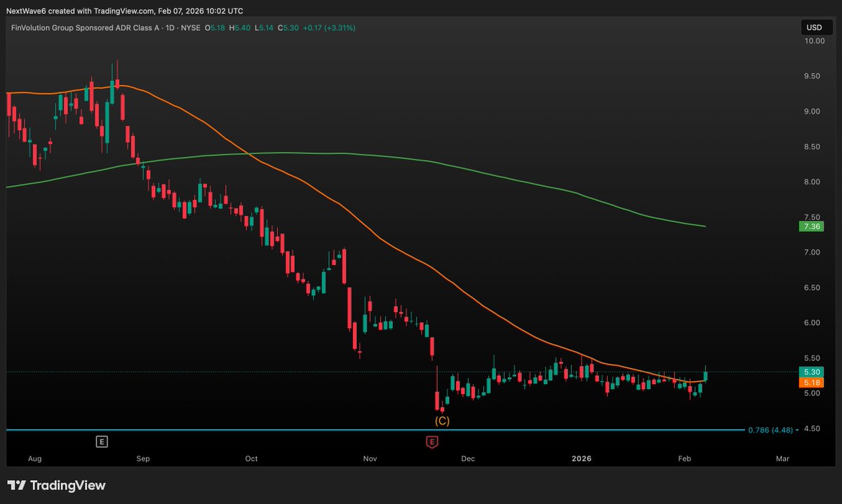Click the Oct time axis label
842x504 pixels.
251,459
